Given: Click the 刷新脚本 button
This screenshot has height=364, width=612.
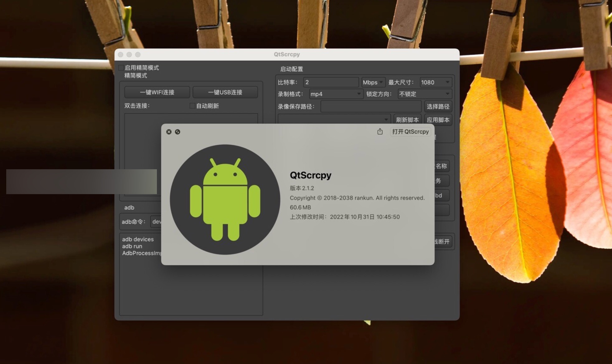Looking at the screenshot, I should tap(407, 119).
